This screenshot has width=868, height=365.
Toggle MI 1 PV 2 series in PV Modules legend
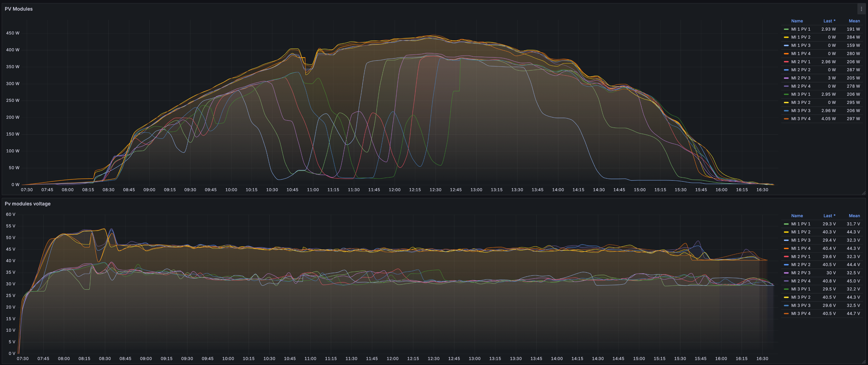point(801,38)
